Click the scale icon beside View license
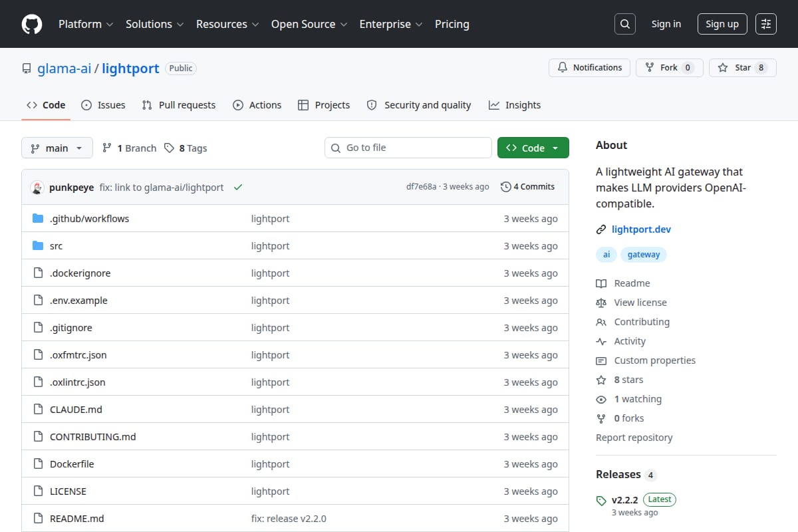The image size is (798, 532). click(x=601, y=303)
